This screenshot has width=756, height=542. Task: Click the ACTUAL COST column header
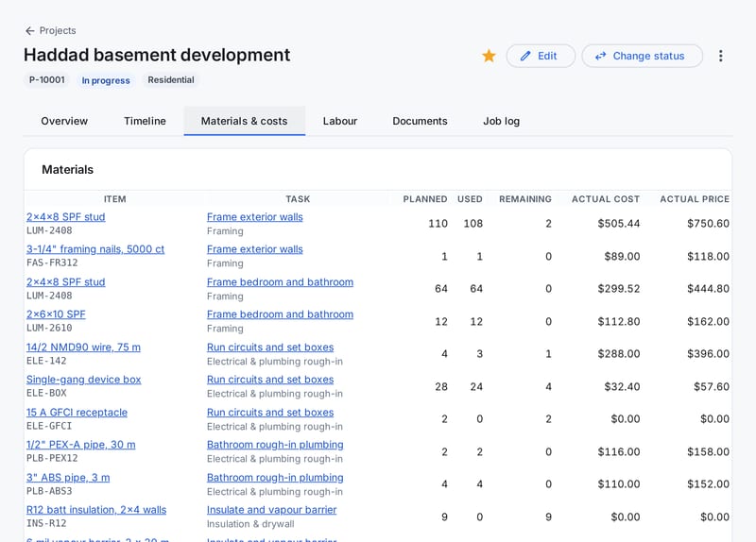(606, 199)
